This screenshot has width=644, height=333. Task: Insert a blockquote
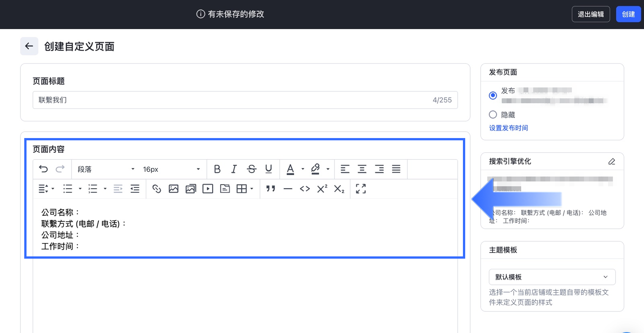point(270,188)
